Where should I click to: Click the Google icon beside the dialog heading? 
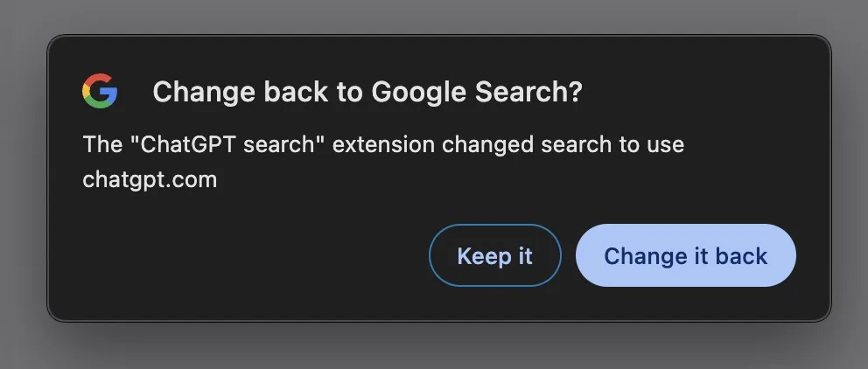coord(100,91)
